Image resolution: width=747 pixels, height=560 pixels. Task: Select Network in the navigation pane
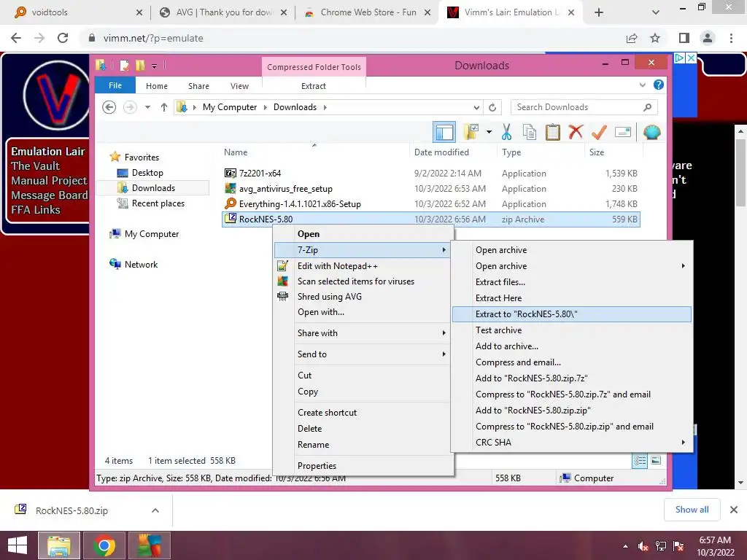(x=141, y=264)
